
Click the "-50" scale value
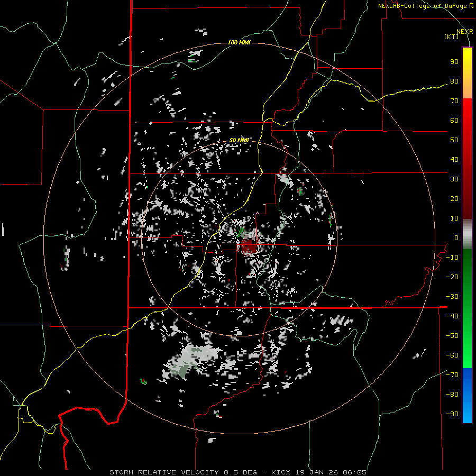pos(452,336)
